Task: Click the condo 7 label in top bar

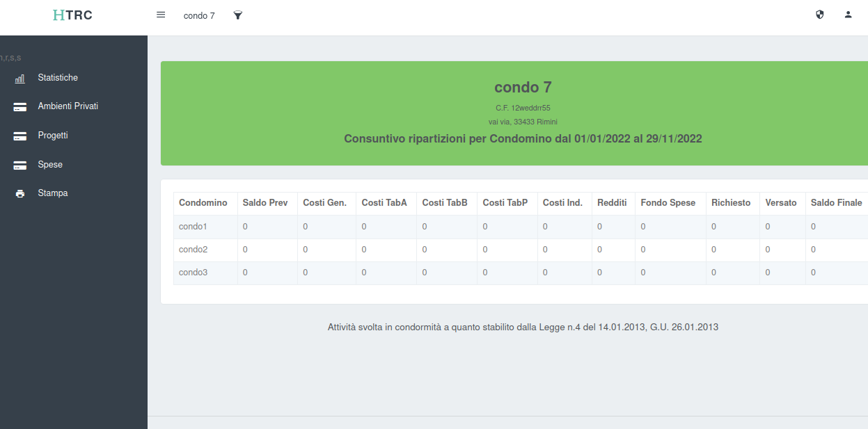Action: [199, 15]
